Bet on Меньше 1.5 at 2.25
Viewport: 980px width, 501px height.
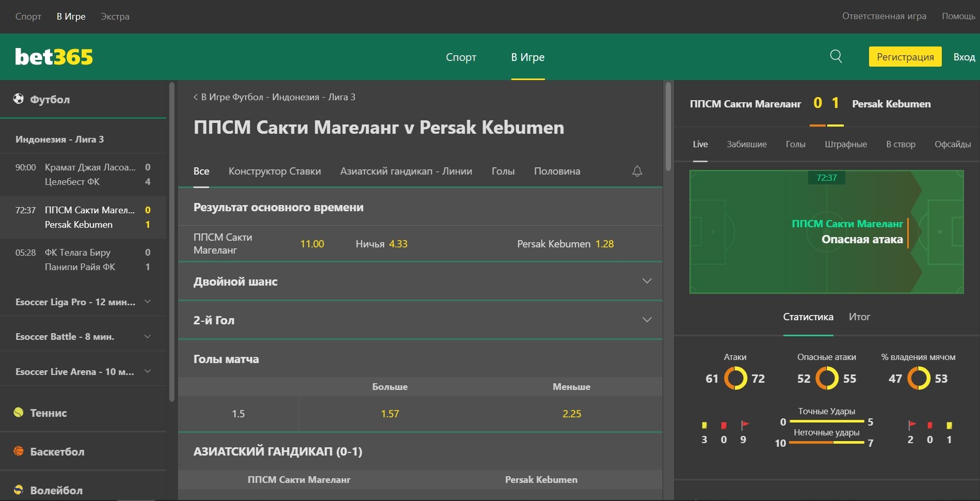point(571,414)
